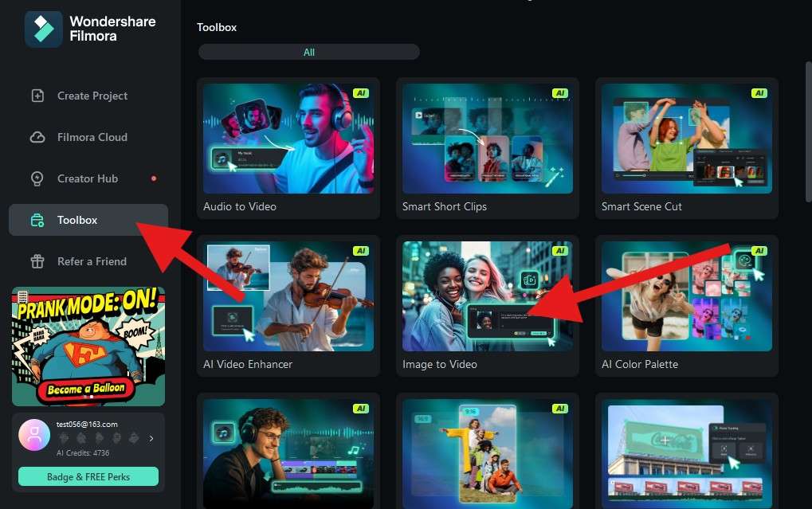
Task: Click the Smart Scene Cut label
Action: [641, 206]
